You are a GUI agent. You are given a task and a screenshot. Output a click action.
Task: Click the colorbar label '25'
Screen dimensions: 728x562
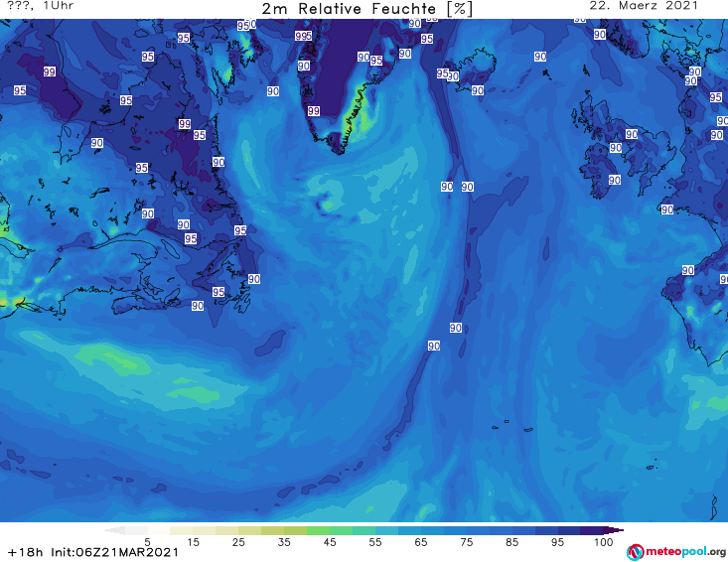pos(238,542)
